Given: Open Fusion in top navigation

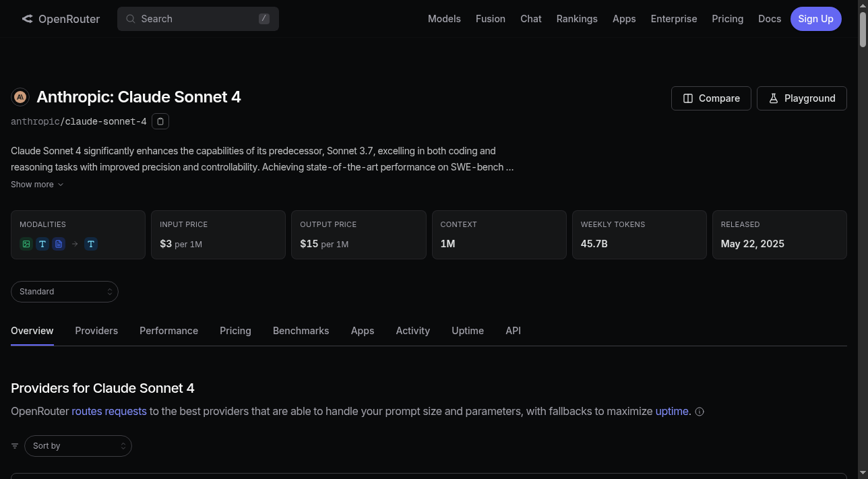Looking at the screenshot, I should [x=491, y=19].
